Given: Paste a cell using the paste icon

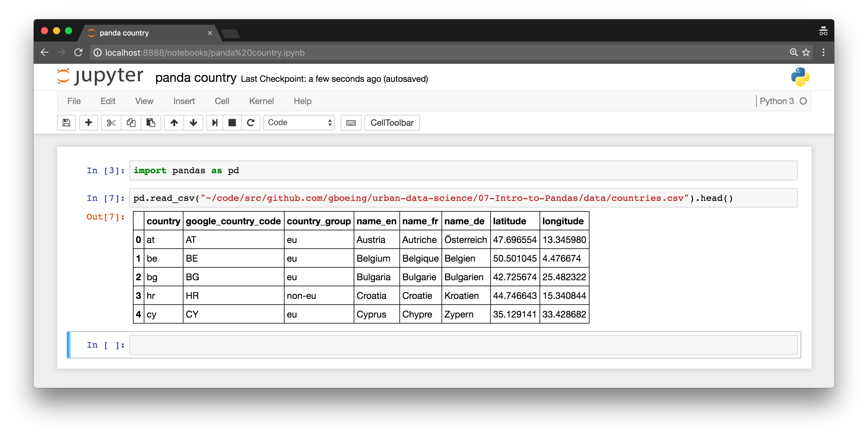Looking at the screenshot, I should click(x=151, y=123).
